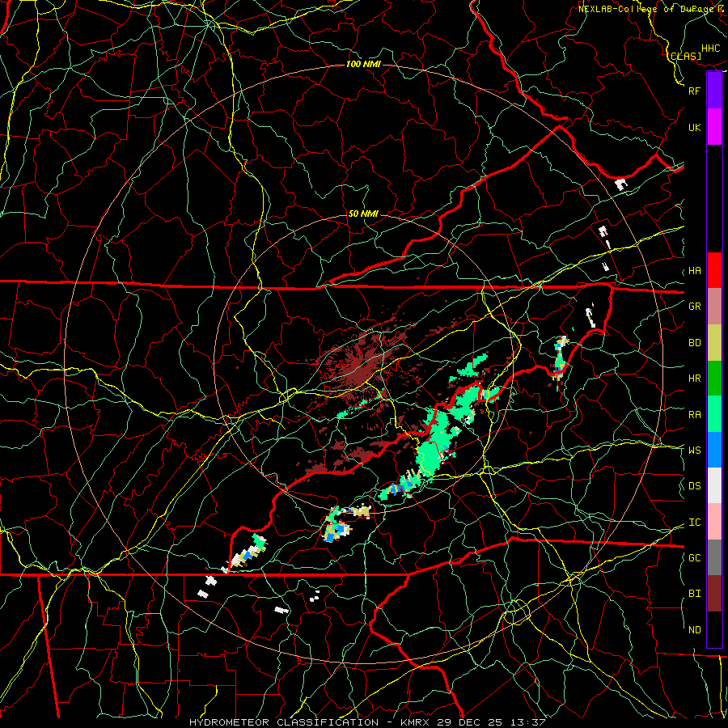Image resolution: width=728 pixels, height=728 pixels.
Task: Click the GR legend label
Action: click(x=694, y=307)
